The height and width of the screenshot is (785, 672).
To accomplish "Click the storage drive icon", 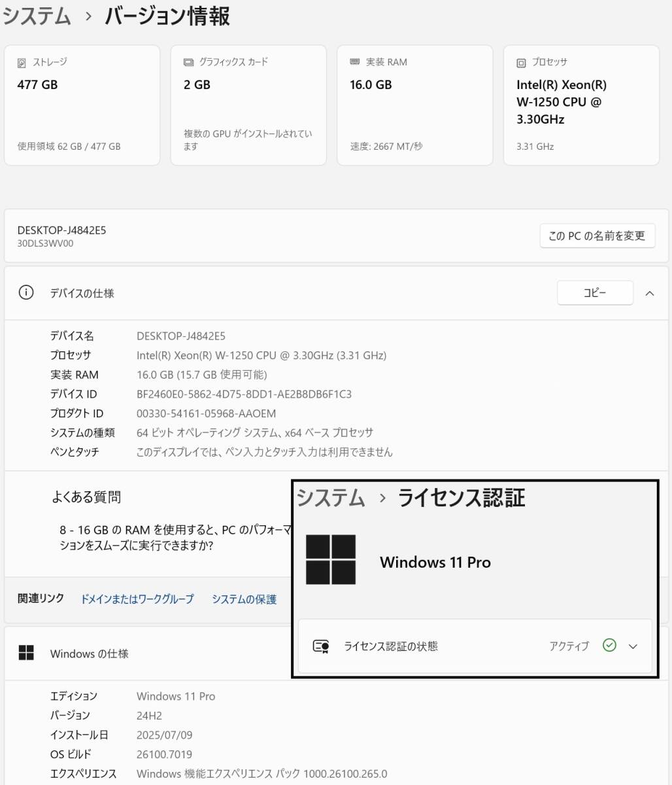I will (x=22, y=63).
